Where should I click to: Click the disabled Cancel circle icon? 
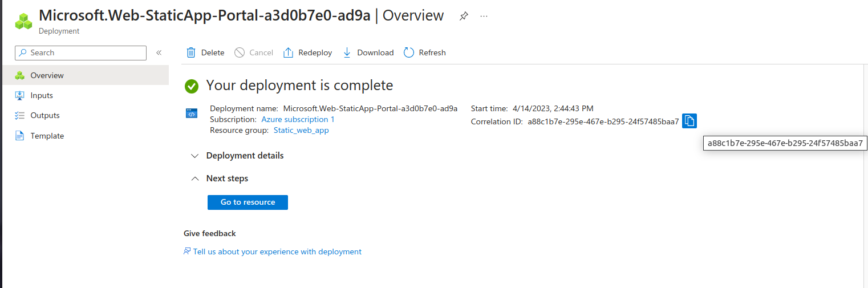click(x=240, y=52)
